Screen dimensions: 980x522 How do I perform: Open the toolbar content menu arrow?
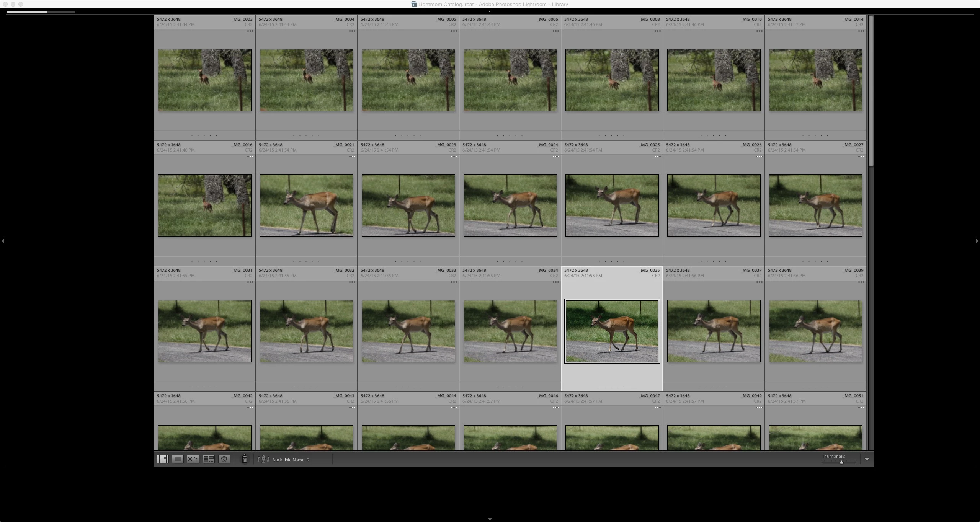coord(867,459)
